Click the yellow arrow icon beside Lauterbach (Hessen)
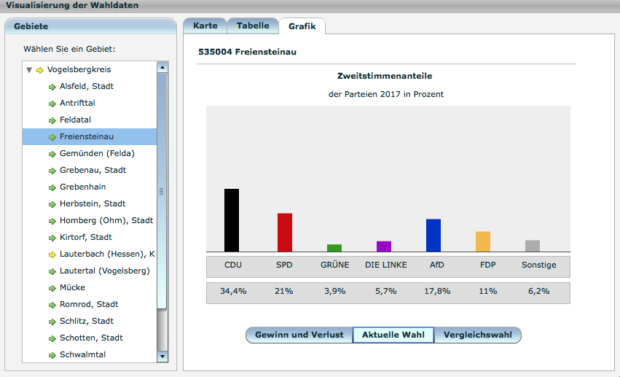 [52, 255]
